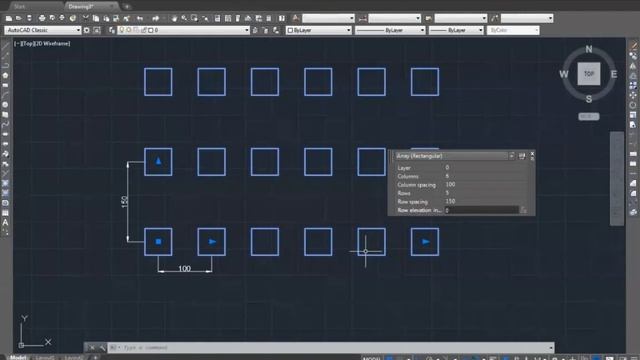Switch to the Start file tab
This screenshot has width=640, height=360.
pyautogui.click(x=19, y=7)
